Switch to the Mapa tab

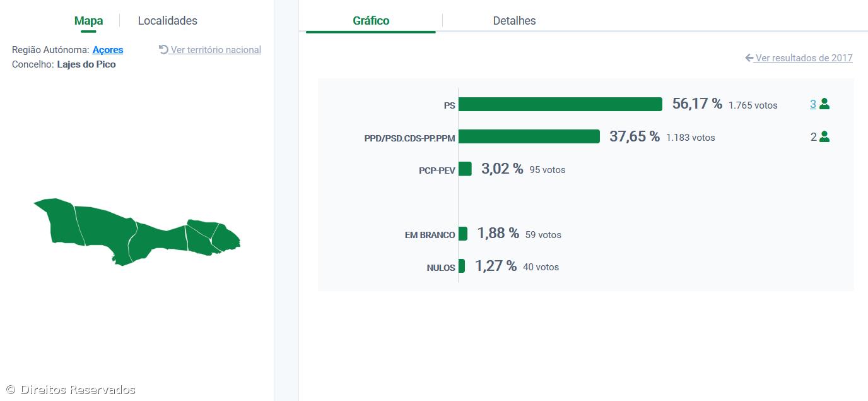pos(88,21)
